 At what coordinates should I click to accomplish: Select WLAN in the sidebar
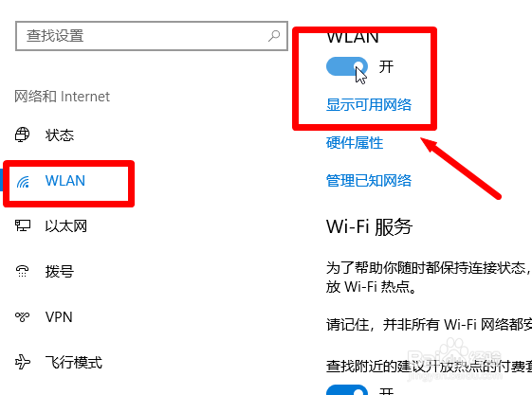65,181
